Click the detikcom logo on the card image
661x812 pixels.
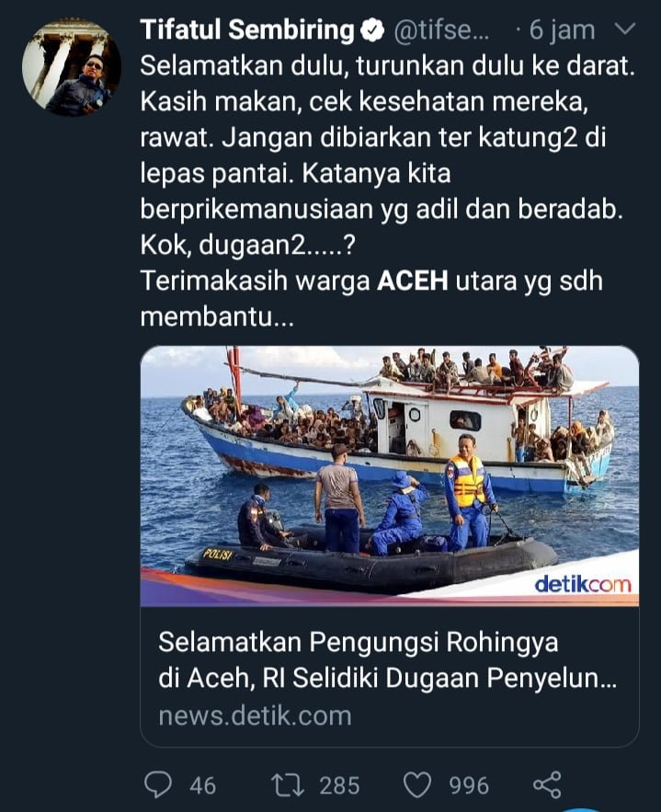pos(583,584)
